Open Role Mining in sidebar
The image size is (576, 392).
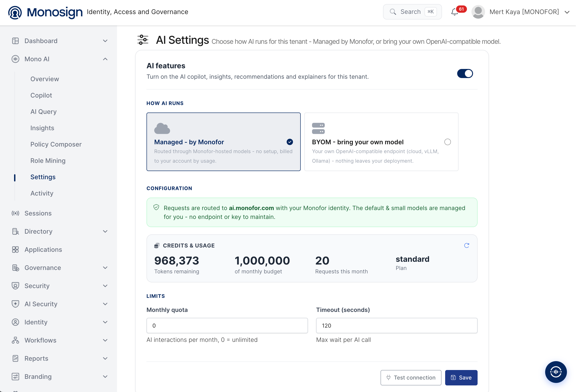48,161
